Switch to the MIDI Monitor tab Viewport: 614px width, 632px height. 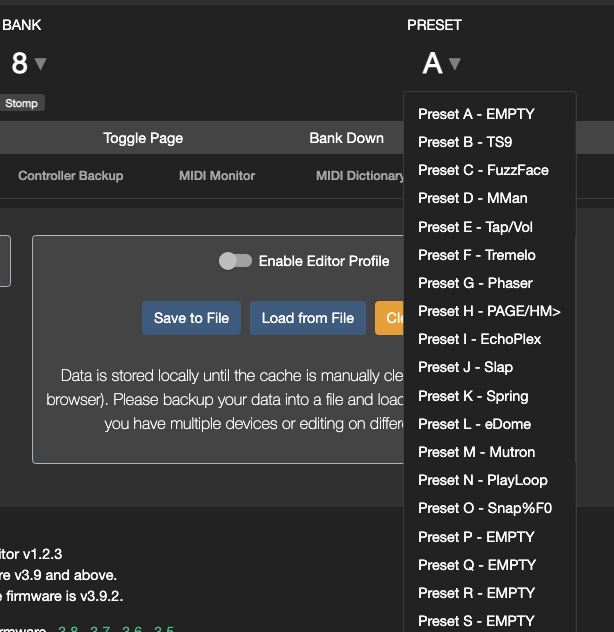[x=217, y=176]
